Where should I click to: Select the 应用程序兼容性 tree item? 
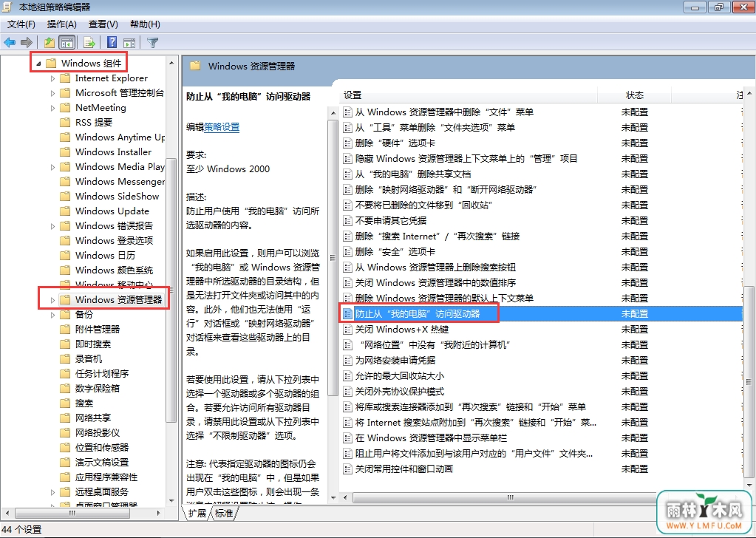pos(106,477)
